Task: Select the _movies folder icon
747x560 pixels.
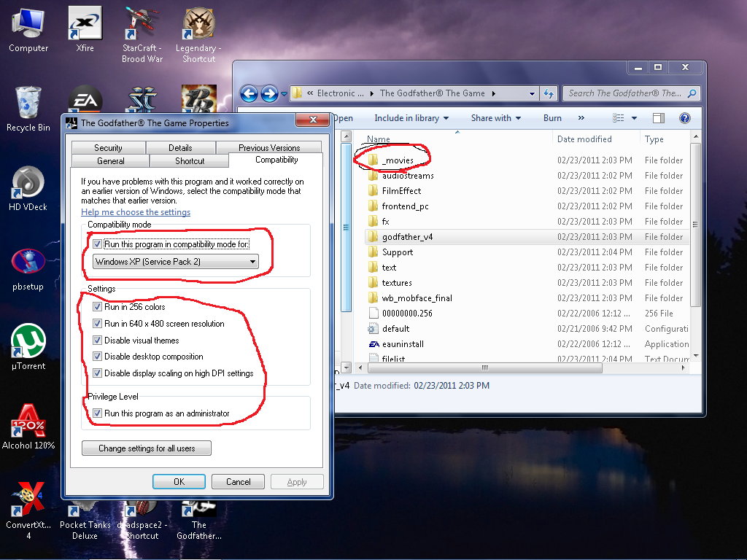Action: [373, 160]
